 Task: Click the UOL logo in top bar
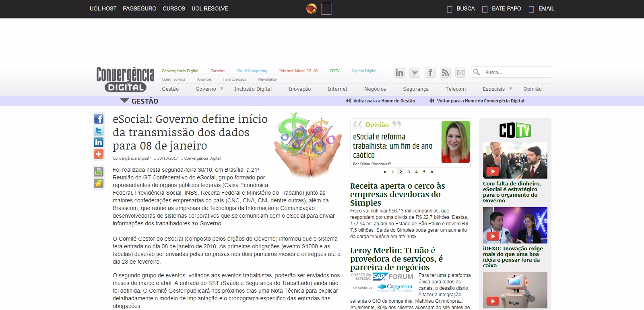tap(312, 8)
